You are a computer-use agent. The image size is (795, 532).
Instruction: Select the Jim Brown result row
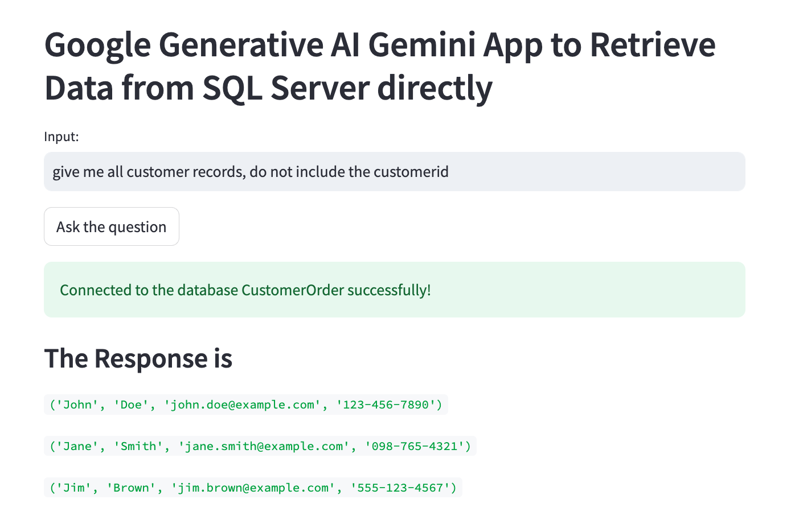pos(253,488)
